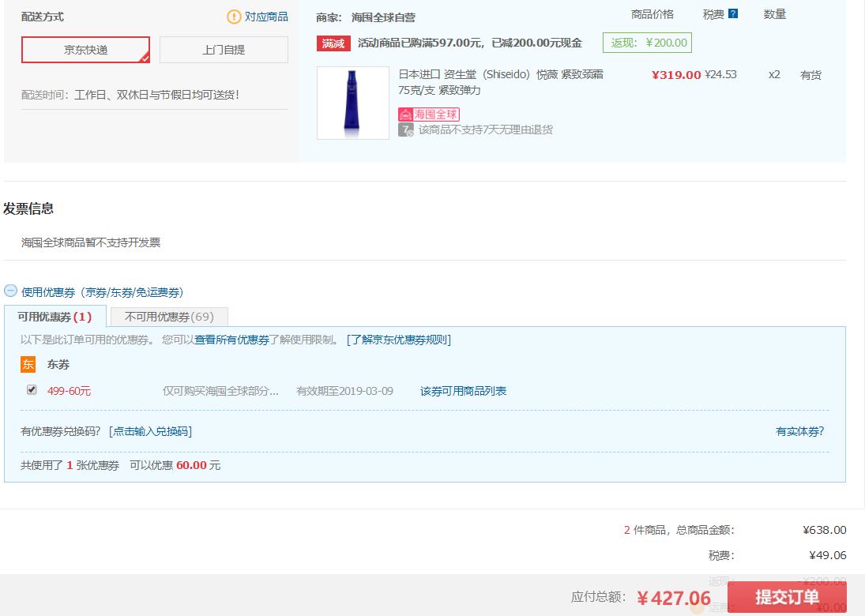Click the orange exclamation icon beside 对应商品
Image resolution: width=865 pixels, height=616 pixels.
click(x=234, y=17)
